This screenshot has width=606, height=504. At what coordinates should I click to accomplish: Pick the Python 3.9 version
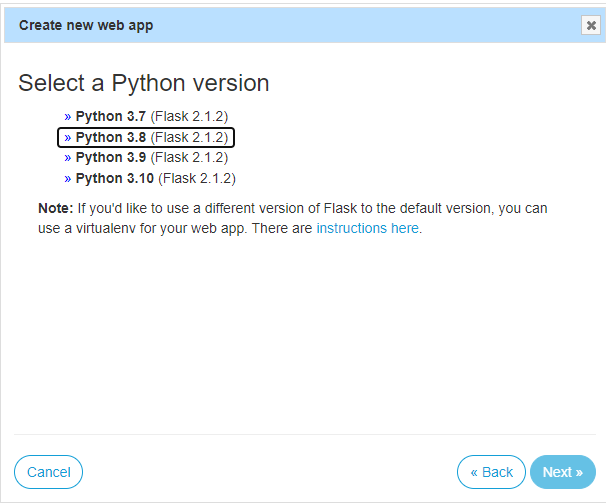(x=111, y=157)
